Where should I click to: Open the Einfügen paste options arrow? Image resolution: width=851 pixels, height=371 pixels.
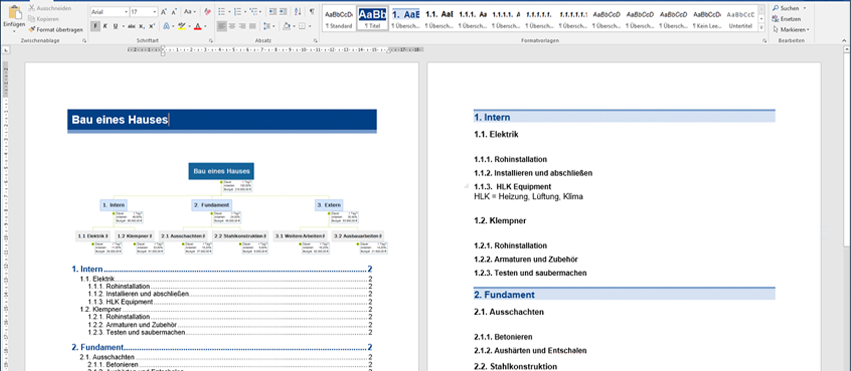pos(13,31)
